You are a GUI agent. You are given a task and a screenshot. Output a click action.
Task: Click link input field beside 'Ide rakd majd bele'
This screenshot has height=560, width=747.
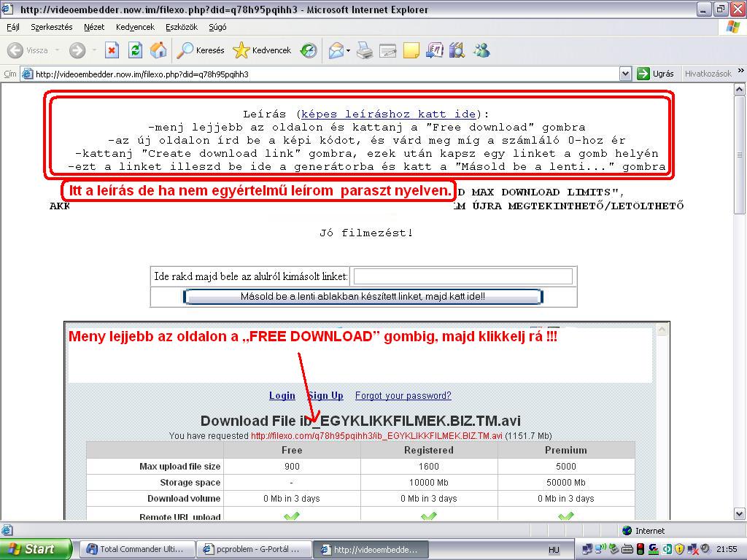[463, 276]
